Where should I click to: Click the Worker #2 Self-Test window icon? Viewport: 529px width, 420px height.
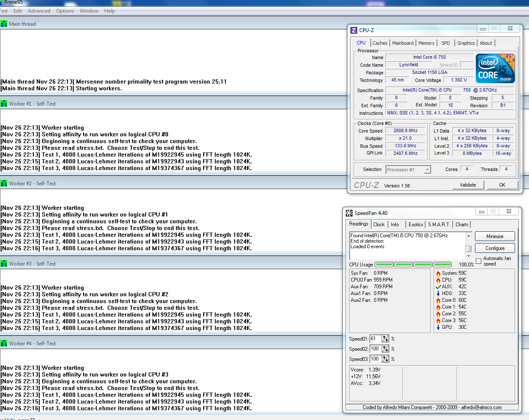coord(4,184)
